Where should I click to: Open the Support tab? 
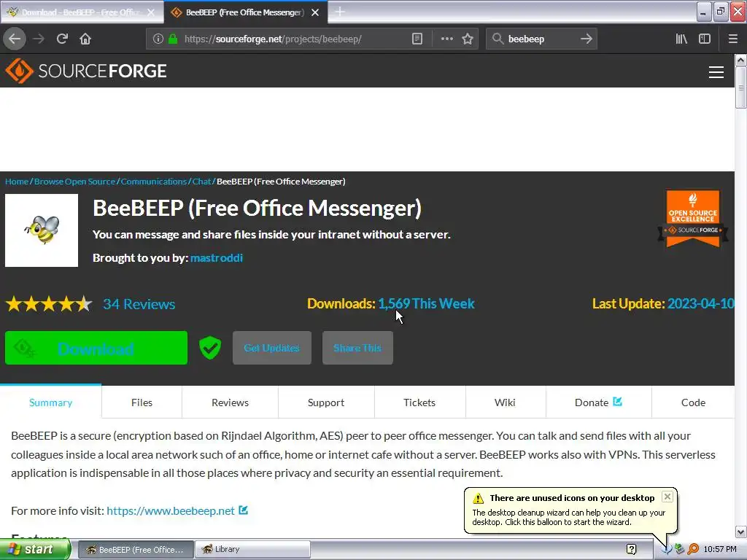coord(326,402)
